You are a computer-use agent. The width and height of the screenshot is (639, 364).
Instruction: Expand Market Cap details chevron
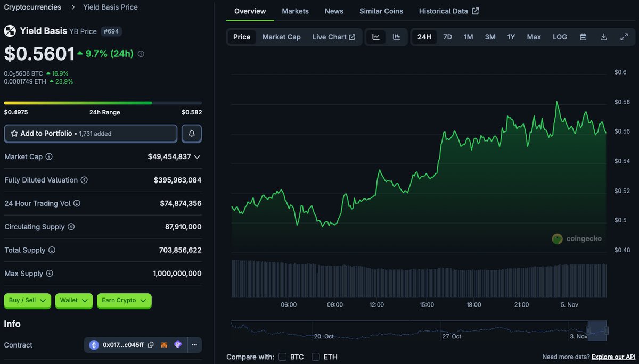[197, 157]
